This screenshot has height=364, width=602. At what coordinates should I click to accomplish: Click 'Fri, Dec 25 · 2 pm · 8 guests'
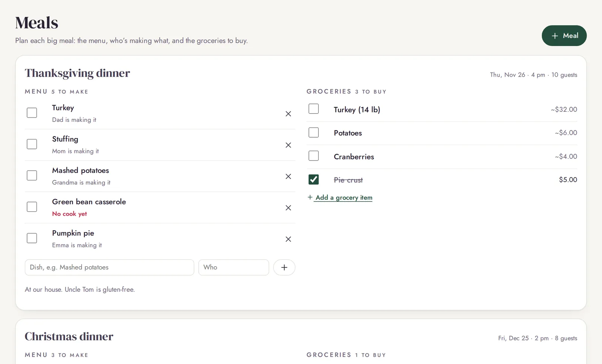pos(538,338)
